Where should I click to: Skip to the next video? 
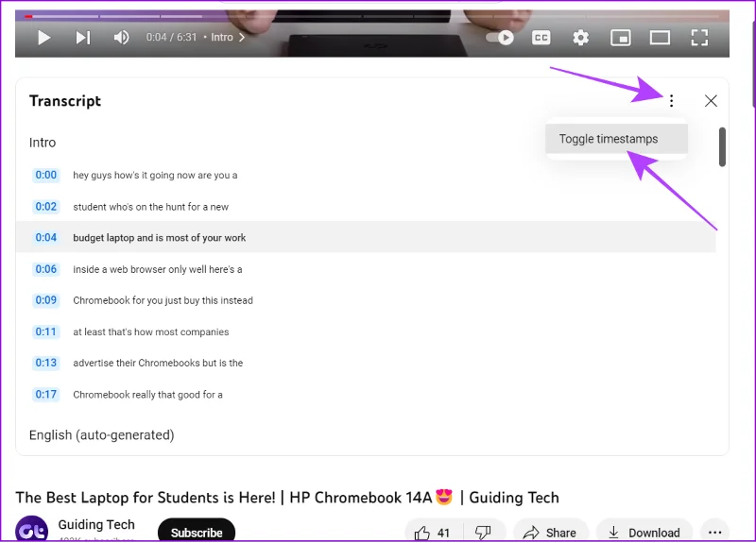83,38
